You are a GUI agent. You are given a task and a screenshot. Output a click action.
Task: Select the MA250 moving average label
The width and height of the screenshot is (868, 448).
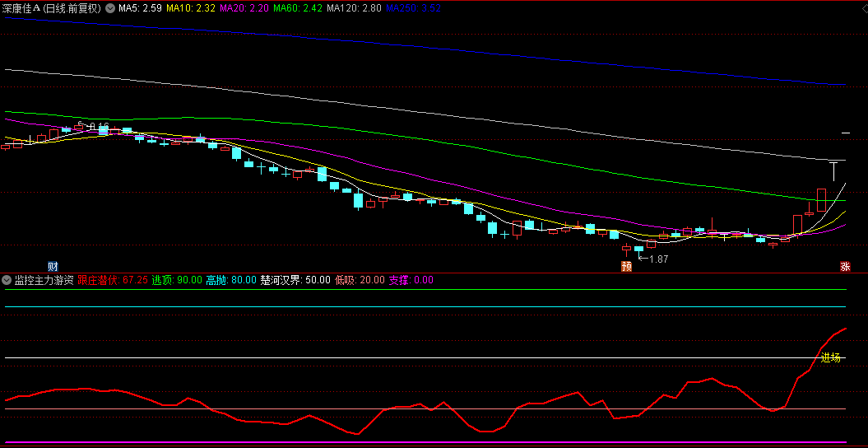pyautogui.click(x=413, y=8)
